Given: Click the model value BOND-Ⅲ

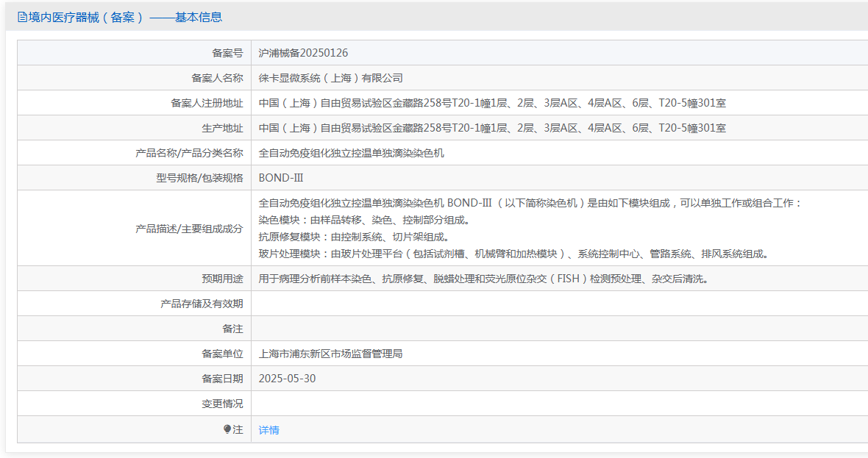Looking at the screenshot, I should (x=281, y=178).
